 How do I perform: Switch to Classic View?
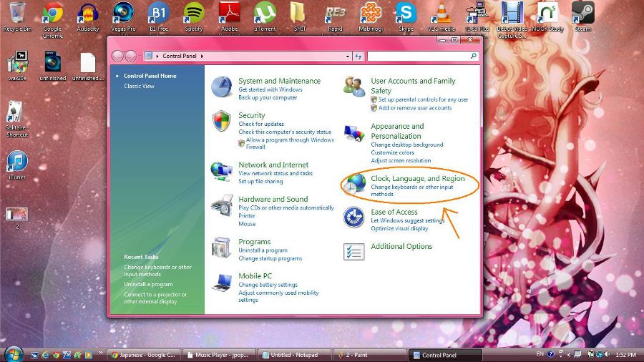pyautogui.click(x=139, y=86)
